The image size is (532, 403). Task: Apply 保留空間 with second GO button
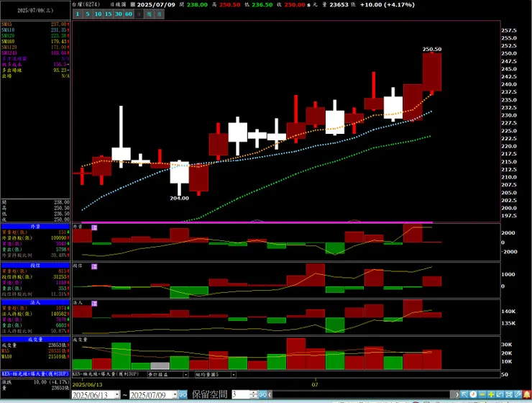(262, 394)
